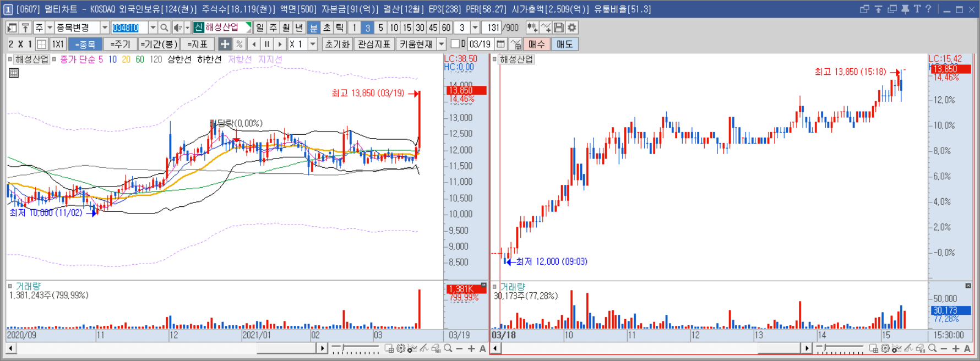Screen dimensions: 980x361
Task: Toggle the D date checkbox
Action: [455, 43]
